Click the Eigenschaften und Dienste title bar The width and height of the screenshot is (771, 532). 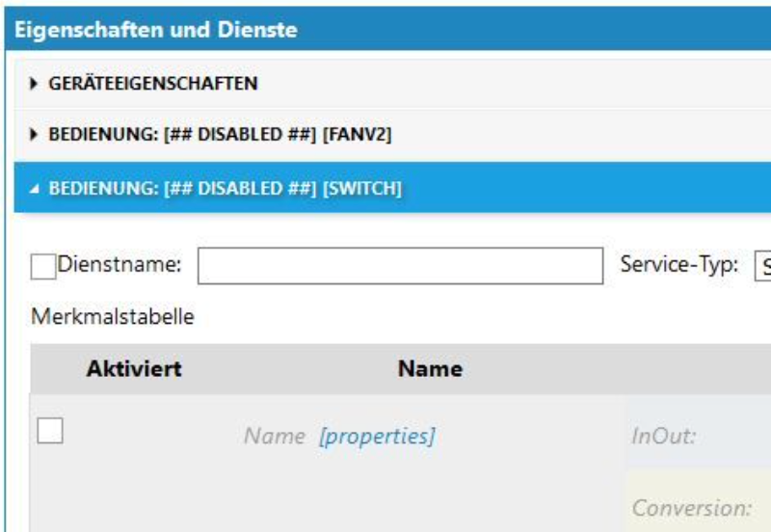pos(154,30)
